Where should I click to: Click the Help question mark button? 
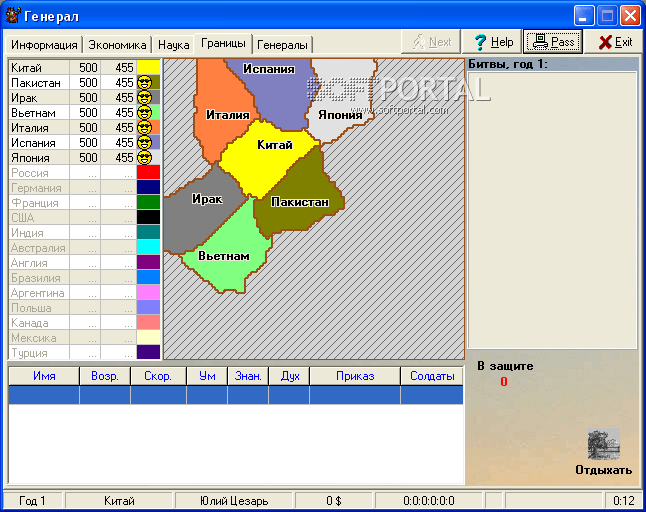tap(493, 42)
